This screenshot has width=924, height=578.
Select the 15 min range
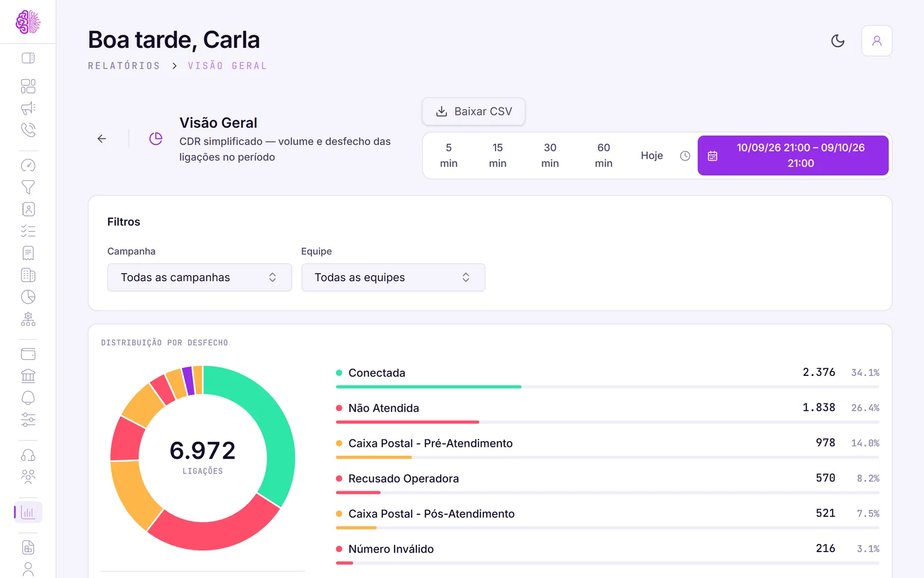tap(498, 155)
